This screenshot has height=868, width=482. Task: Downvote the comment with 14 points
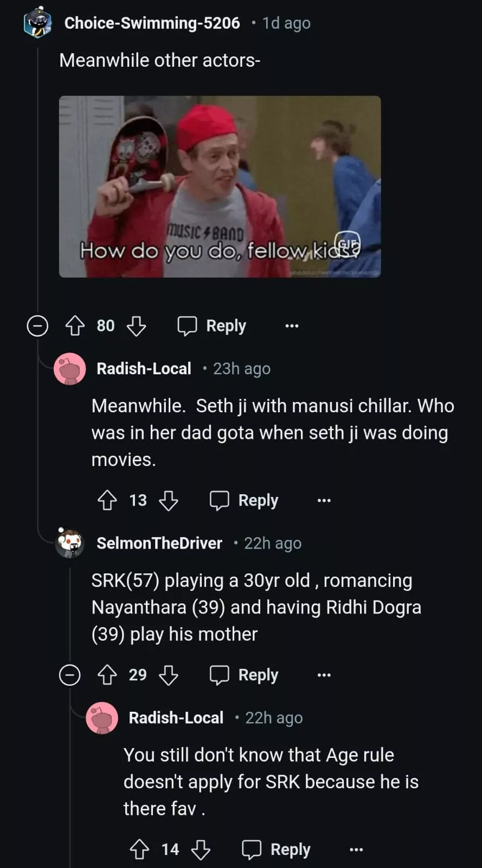click(x=201, y=850)
